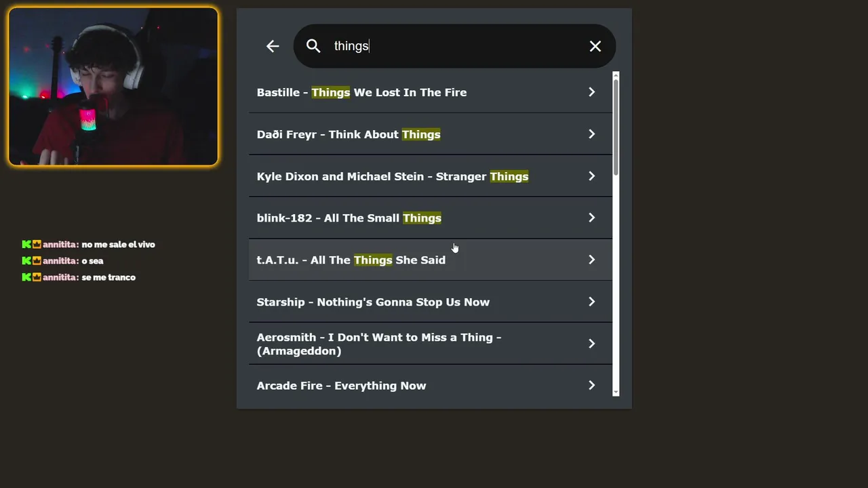Open arrow for All The Small Things
The height and width of the screenshot is (488, 868).
pos(591,218)
